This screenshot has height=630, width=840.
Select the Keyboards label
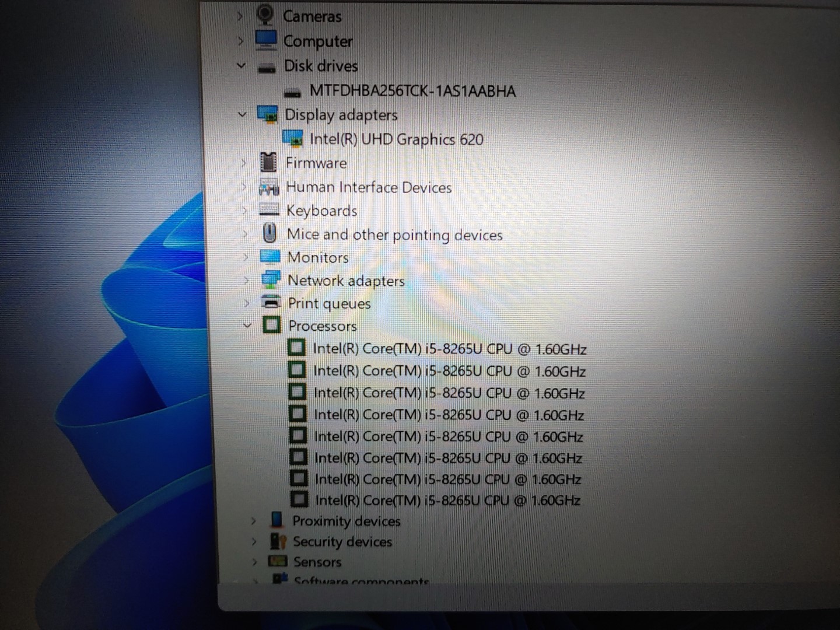(322, 211)
